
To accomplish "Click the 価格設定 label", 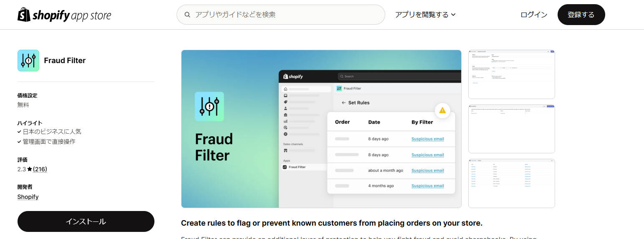I will (28, 96).
